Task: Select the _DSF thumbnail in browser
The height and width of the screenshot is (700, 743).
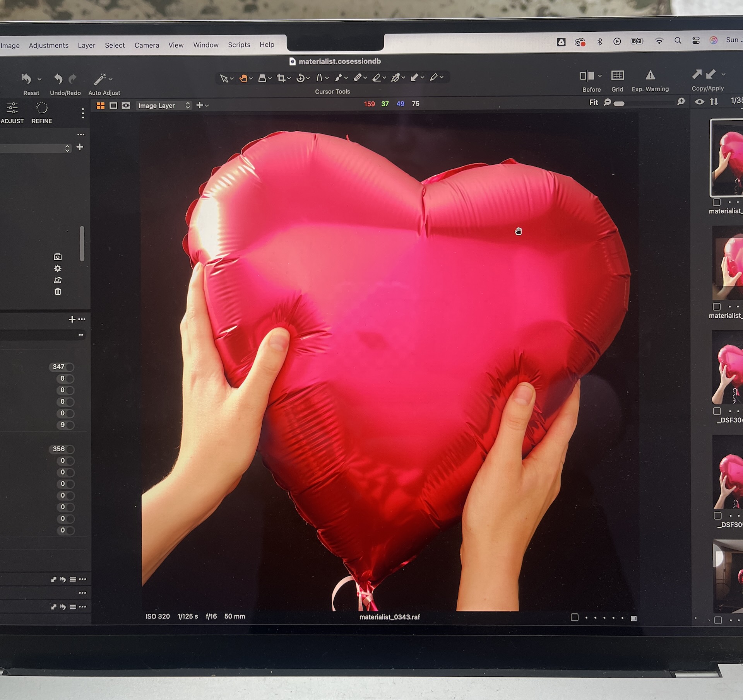Action: pos(728,368)
